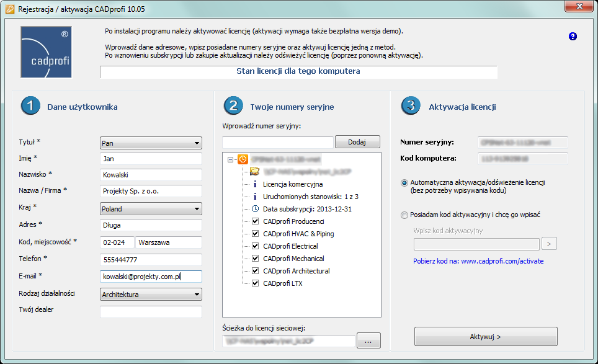The width and height of the screenshot is (598, 364).
Task: Click the open folder icon in license tree
Action: [255, 171]
